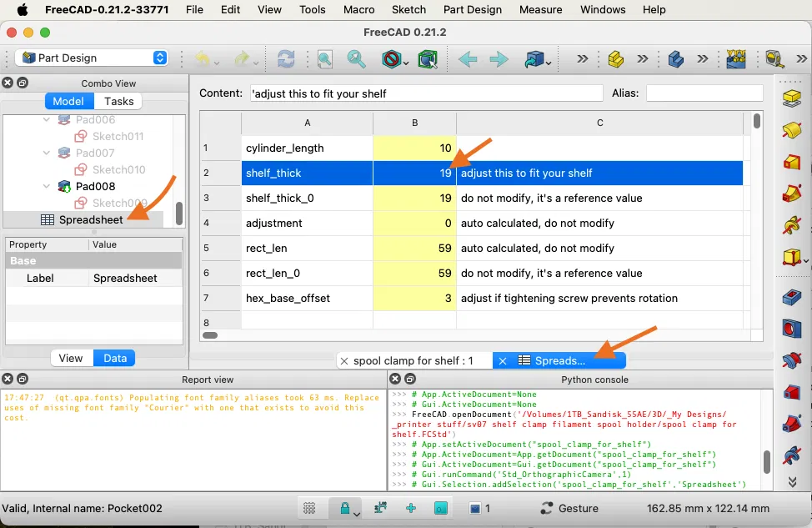Click into the Alias input field

[704, 93]
